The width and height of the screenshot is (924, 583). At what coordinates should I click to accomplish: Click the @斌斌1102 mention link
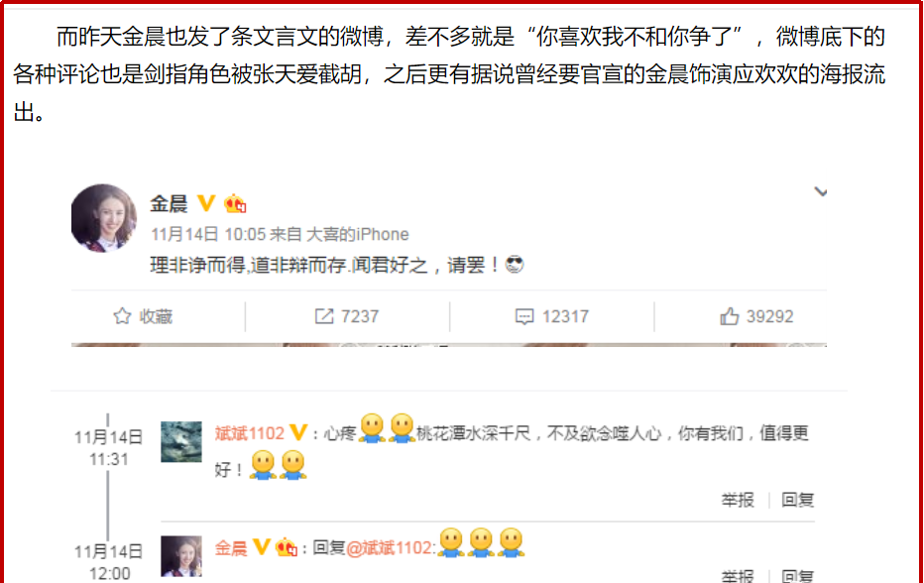coord(390,548)
